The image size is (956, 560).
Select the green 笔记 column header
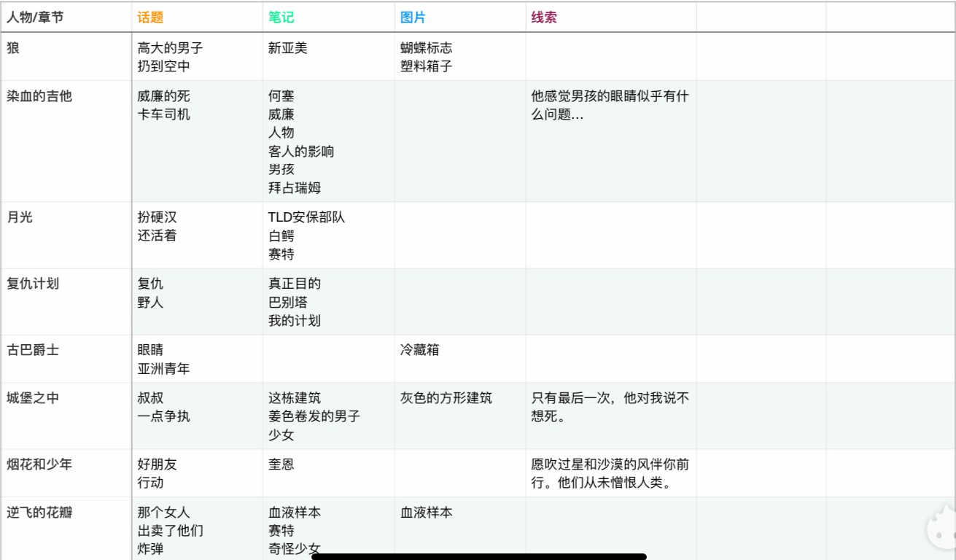[281, 17]
